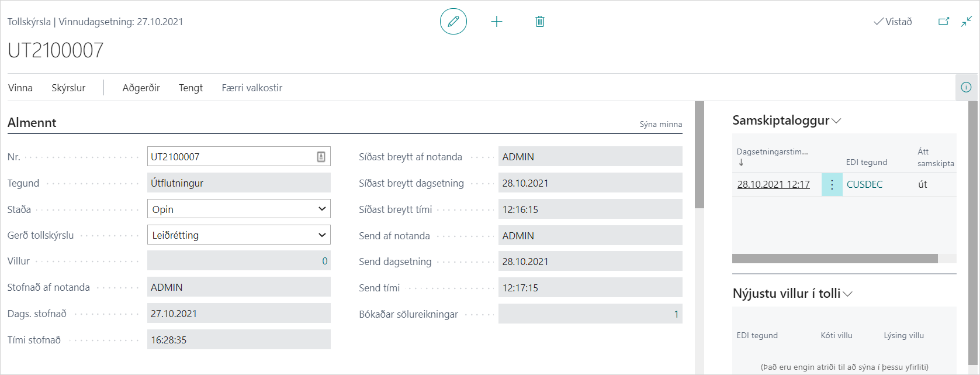Image resolution: width=980 pixels, height=375 pixels.
Task: Click the Samskiptaloggur horizontal scrollbar
Action: (834, 259)
